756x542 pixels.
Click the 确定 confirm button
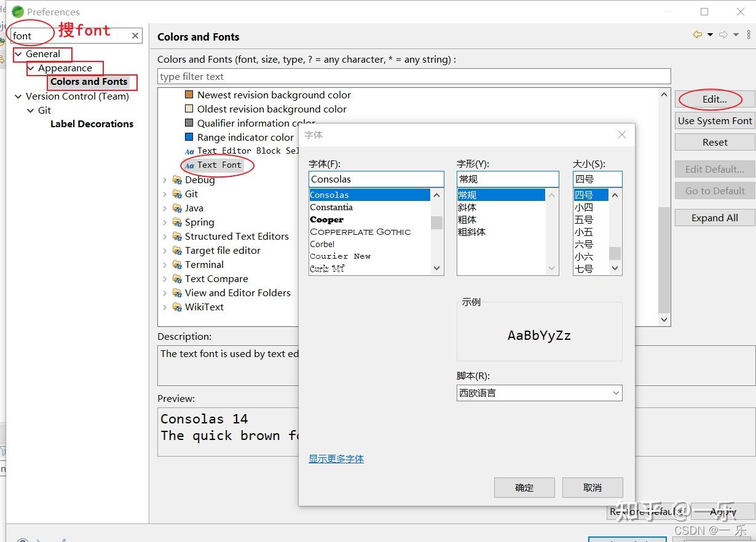524,488
